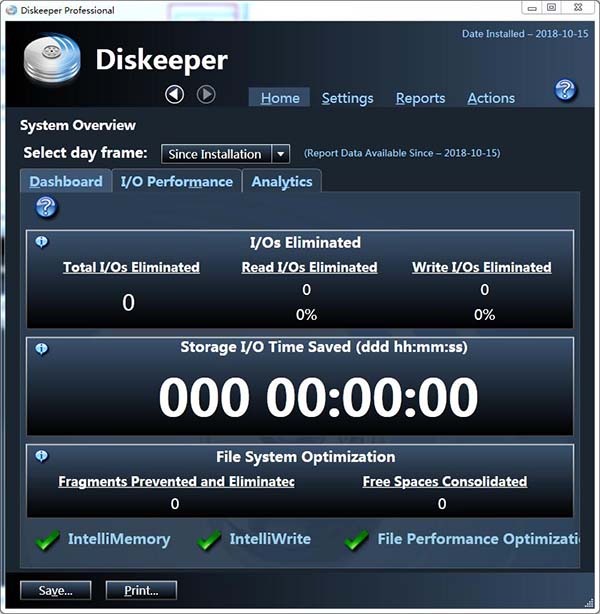Click the Save... button
The height and width of the screenshot is (614, 600).
coord(56,590)
